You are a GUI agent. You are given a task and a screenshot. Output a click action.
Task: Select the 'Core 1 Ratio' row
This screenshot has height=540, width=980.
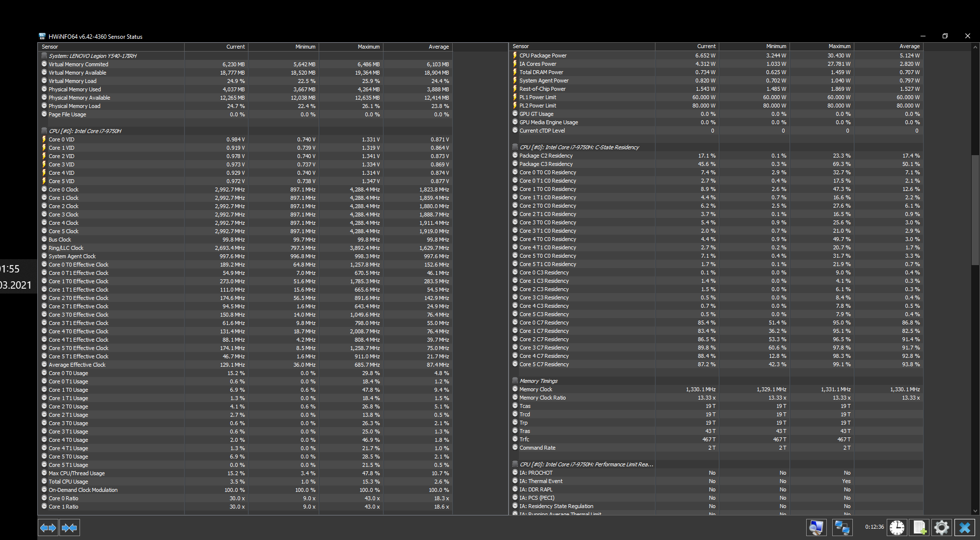[x=245, y=507]
